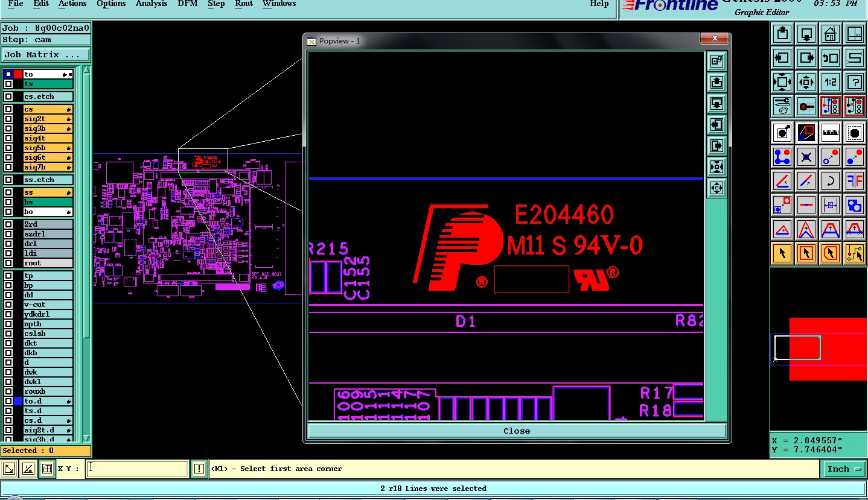Toggle checkbox for layer v-cut
Image resolution: width=868 pixels, height=500 pixels.
click(8, 305)
